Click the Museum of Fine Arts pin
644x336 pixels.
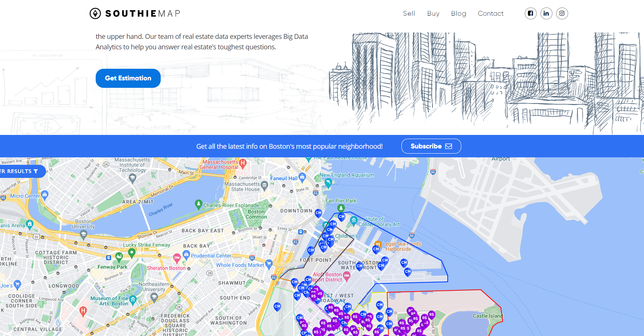tap(133, 299)
